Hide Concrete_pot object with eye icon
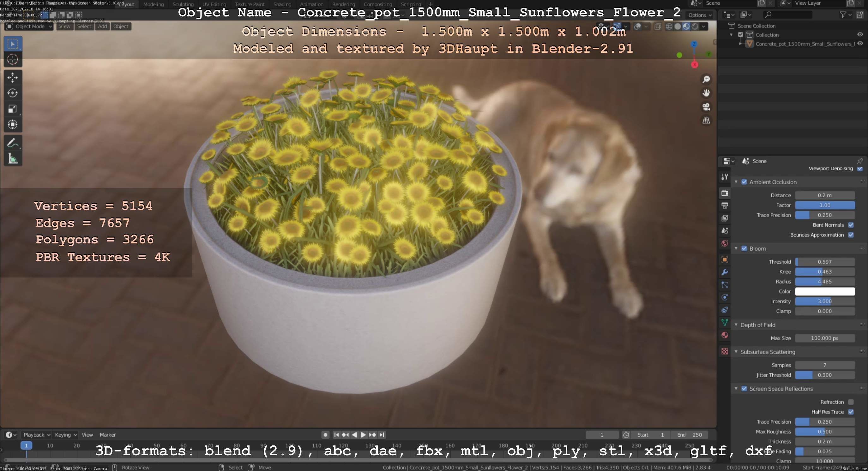The width and height of the screenshot is (868, 471). click(x=860, y=44)
